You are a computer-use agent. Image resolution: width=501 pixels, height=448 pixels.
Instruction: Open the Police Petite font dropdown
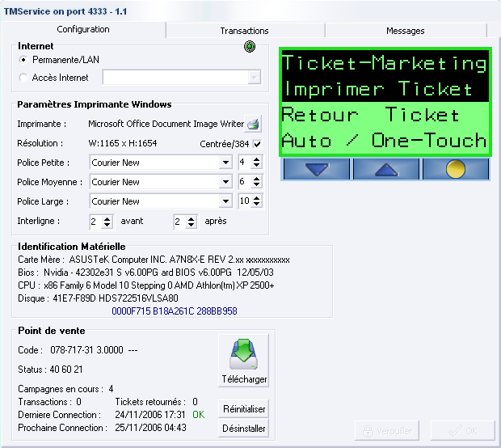point(225,163)
